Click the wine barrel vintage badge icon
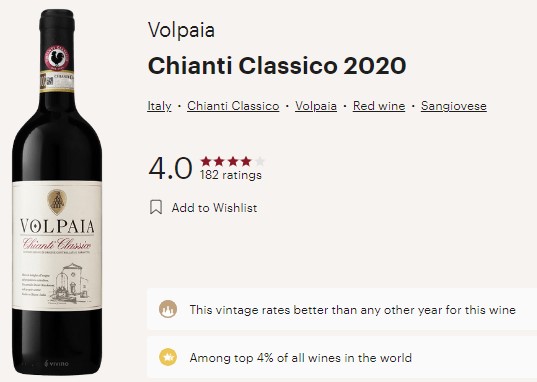This screenshot has height=382, width=537. click(168, 309)
